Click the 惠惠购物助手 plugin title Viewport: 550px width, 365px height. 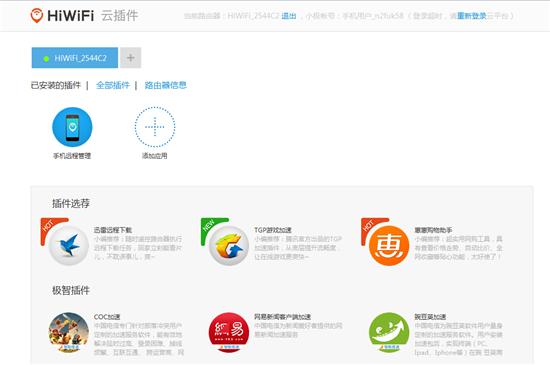point(433,230)
